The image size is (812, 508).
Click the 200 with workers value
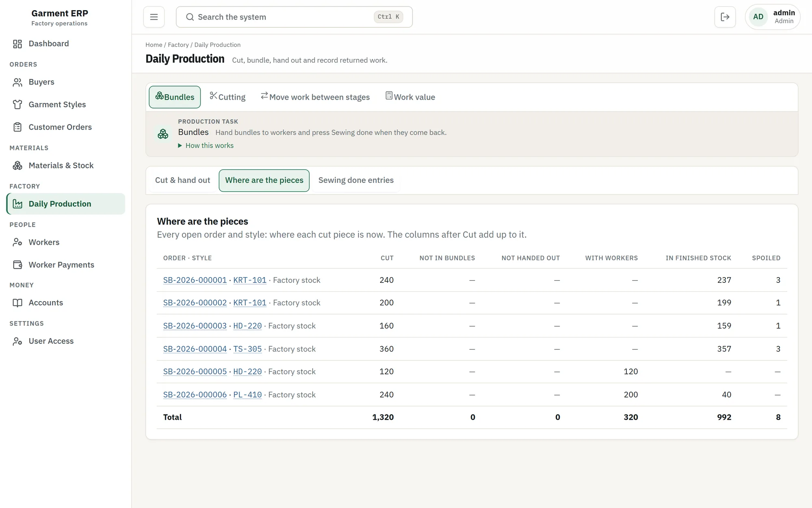click(x=631, y=395)
